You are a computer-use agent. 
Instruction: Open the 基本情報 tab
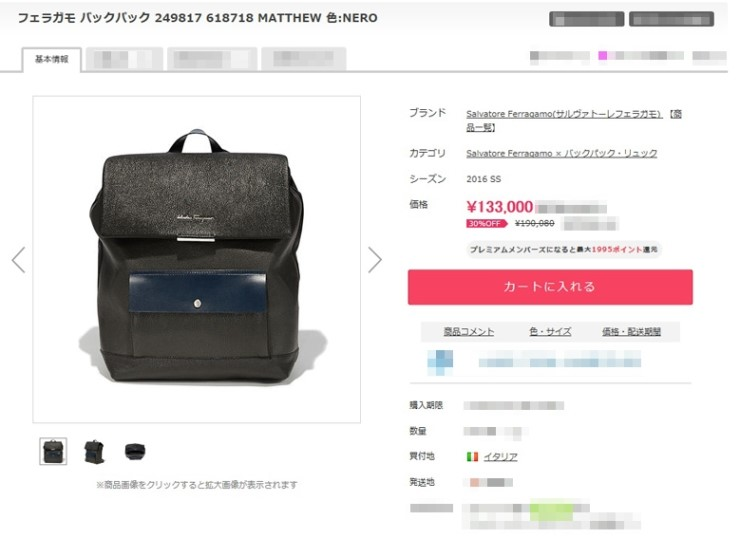tap(51, 59)
